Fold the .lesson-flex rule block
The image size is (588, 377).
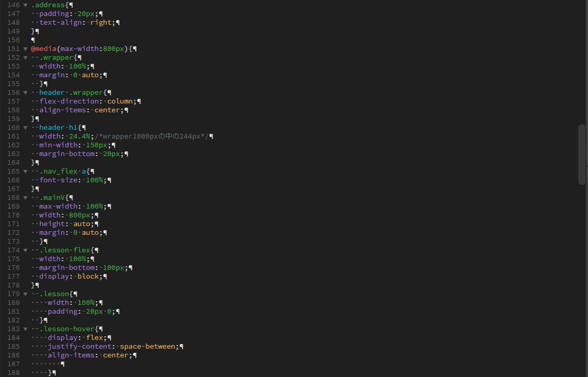(25, 250)
